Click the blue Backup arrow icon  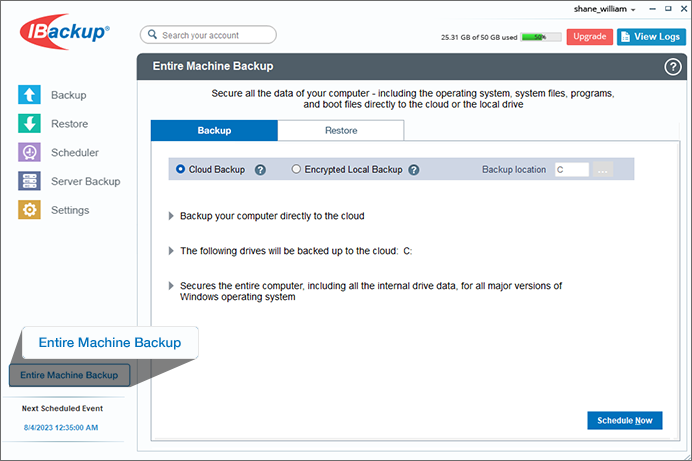29,94
